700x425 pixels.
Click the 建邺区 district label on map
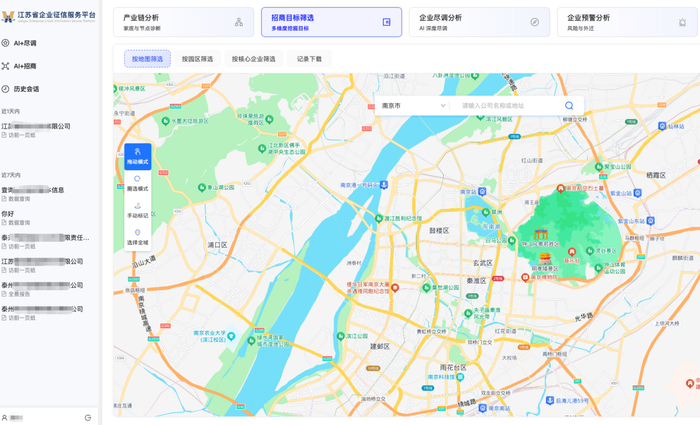pos(380,346)
